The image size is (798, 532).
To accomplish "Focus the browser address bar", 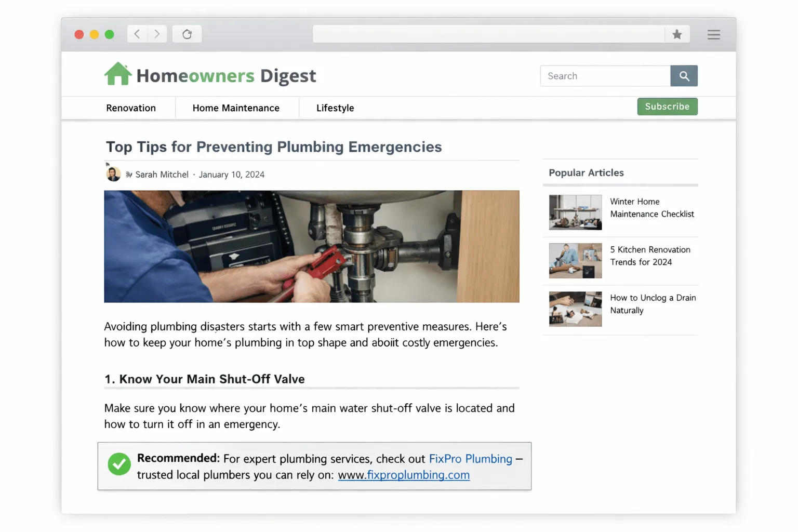I will pos(488,34).
